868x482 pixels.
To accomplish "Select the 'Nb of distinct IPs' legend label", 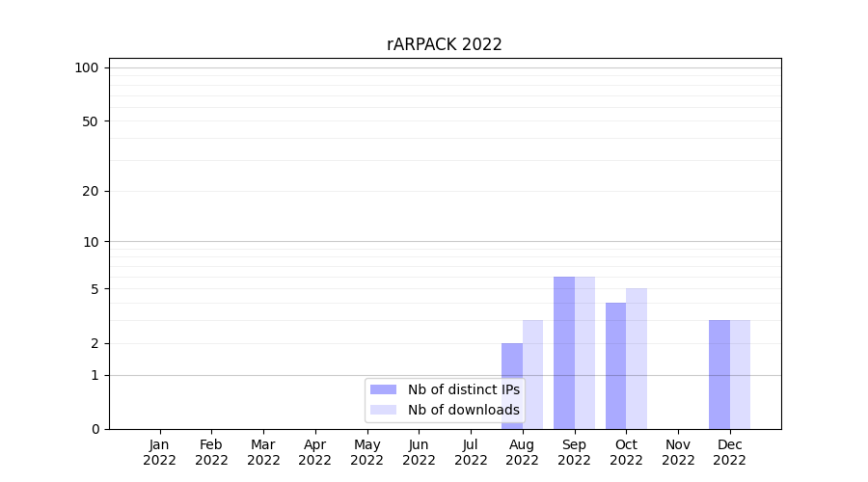I will [463, 389].
